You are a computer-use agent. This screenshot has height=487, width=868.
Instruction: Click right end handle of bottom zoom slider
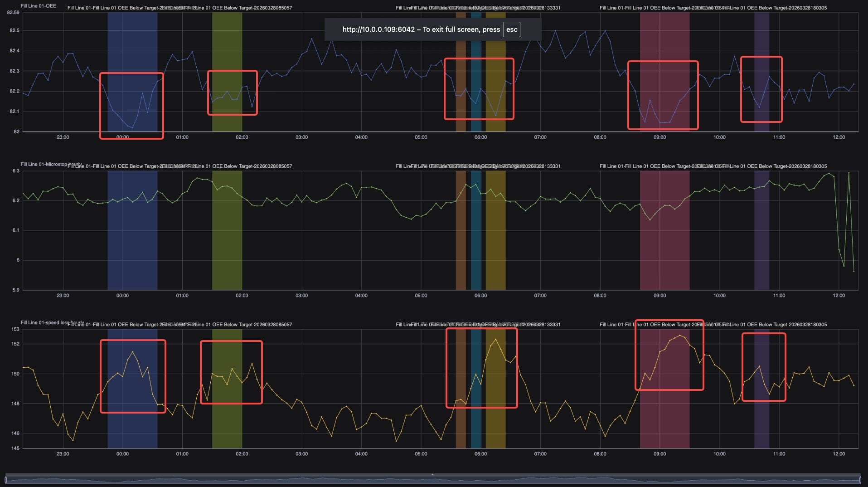tap(860, 479)
